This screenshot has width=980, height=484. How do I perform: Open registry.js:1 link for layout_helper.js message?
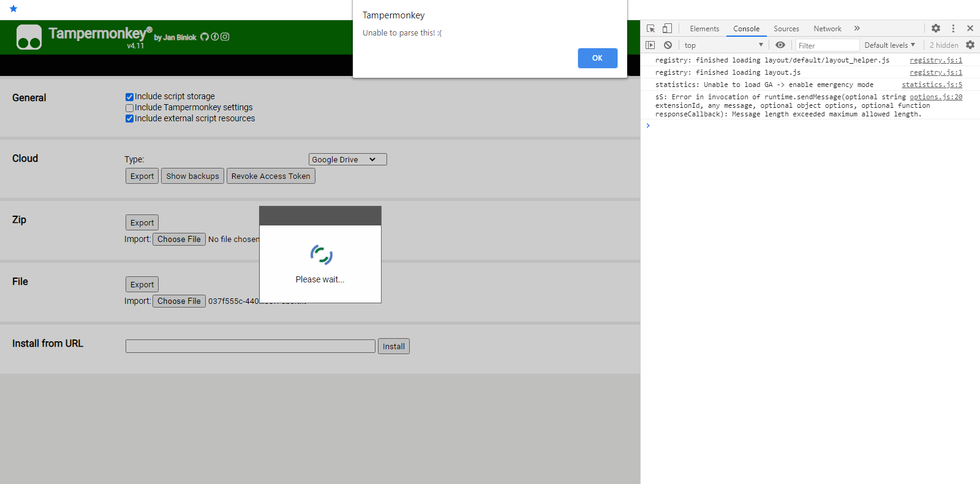pyautogui.click(x=936, y=60)
